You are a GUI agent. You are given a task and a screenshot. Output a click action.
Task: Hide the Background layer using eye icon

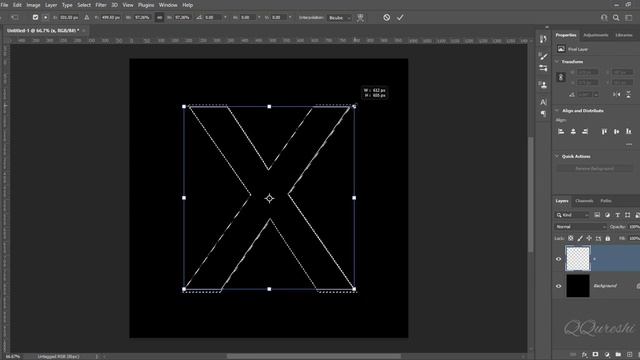tap(558, 286)
